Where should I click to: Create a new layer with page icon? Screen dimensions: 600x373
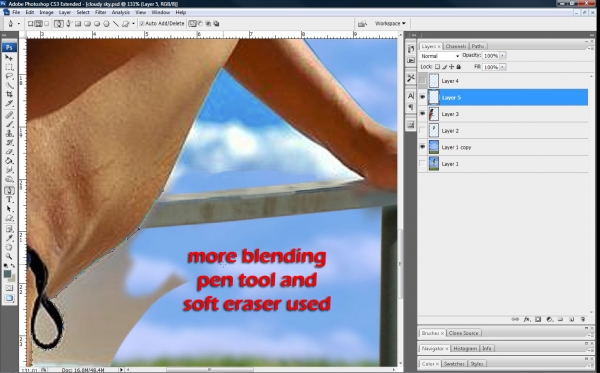(x=572, y=319)
